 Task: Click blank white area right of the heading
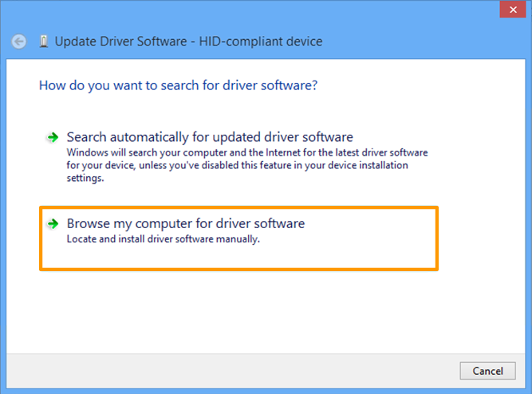pyautogui.click(x=423, y=85)
